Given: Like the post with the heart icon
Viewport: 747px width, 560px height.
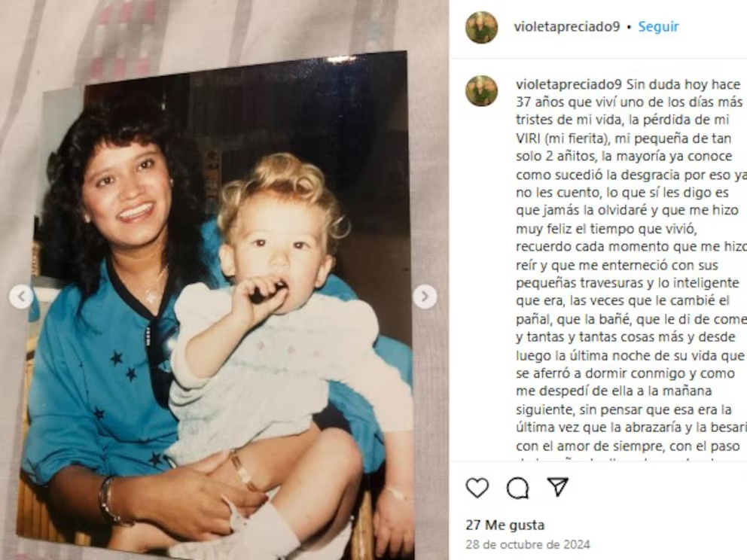Looking at the screenshot, I should pyautogui.click(x=477, y=488).
